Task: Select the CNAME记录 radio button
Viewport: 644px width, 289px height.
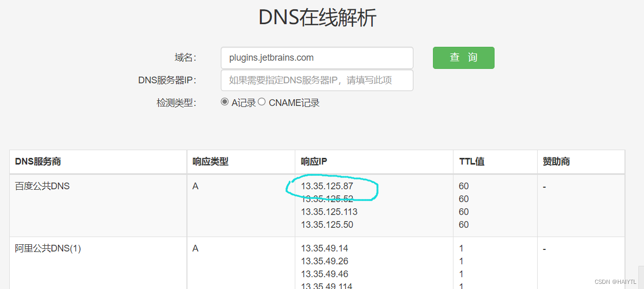Action: coord(261,102)
